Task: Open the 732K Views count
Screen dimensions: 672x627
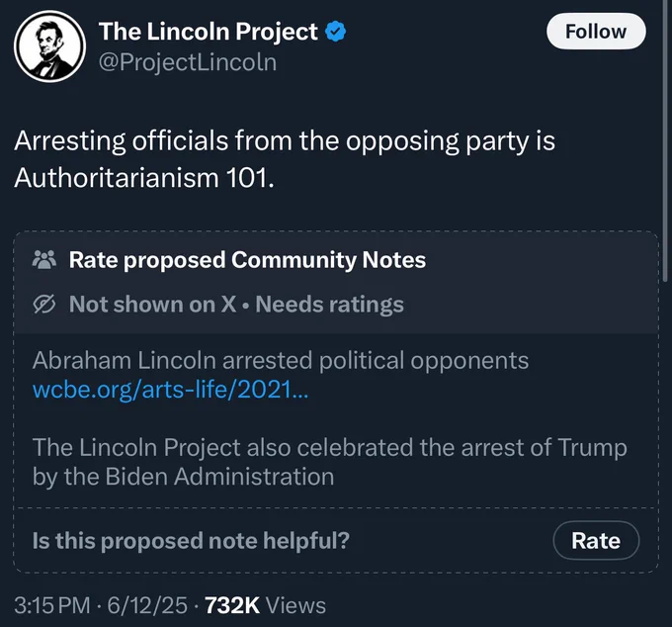Action: (265, 605)
